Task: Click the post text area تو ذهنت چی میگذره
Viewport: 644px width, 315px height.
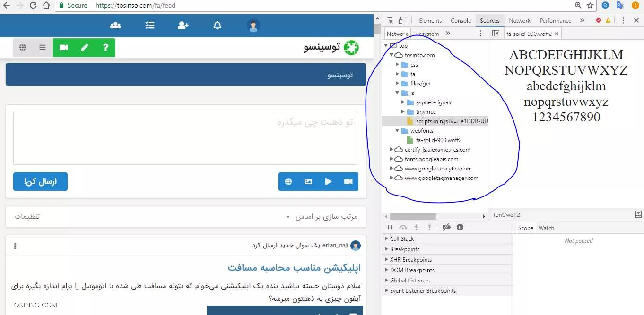Action: (x=186, y=138)
